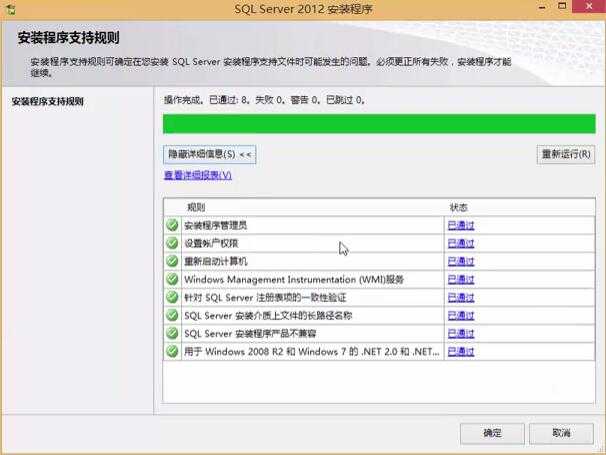Click the green completed progress bar
Image resolution: width=606 pixels, height=455 pixels.
coord(379,124)
